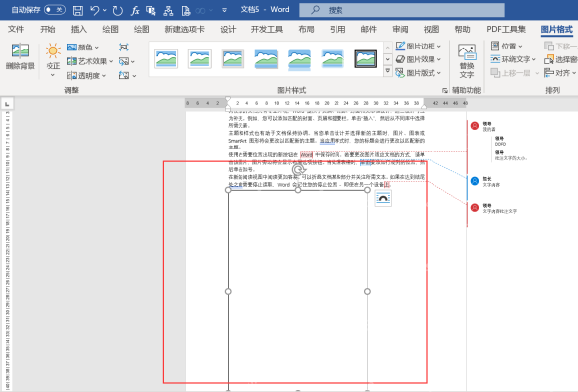Screen dimensions: 578x392
Task: Click the document export icon in quick access
Action: click(x=186, y=10)
